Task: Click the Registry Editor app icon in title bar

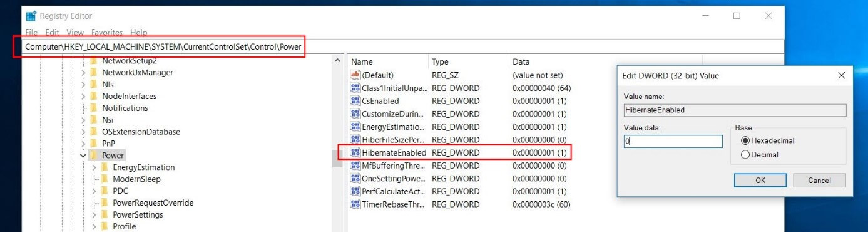Action: 31,16
